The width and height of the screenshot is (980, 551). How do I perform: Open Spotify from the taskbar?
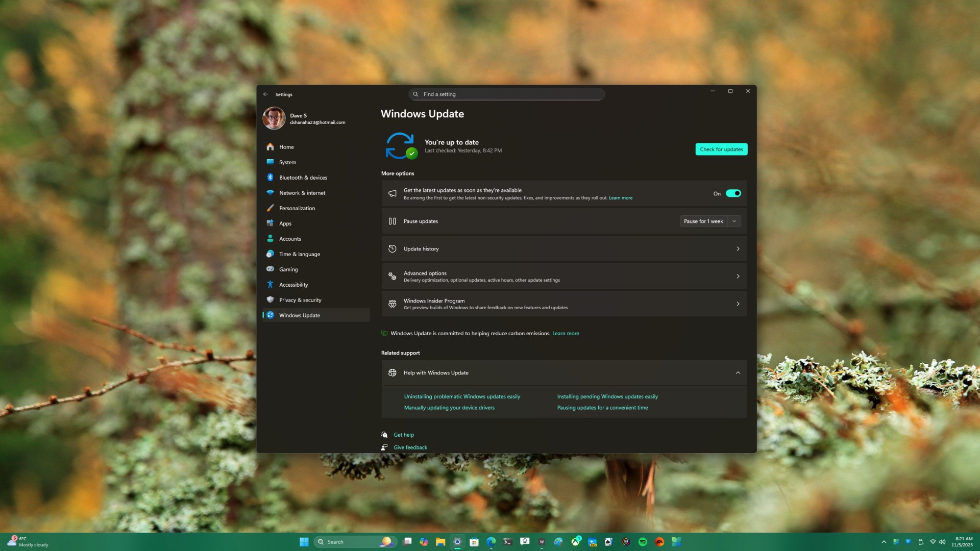pyautogui.click(x=643, y=542)
